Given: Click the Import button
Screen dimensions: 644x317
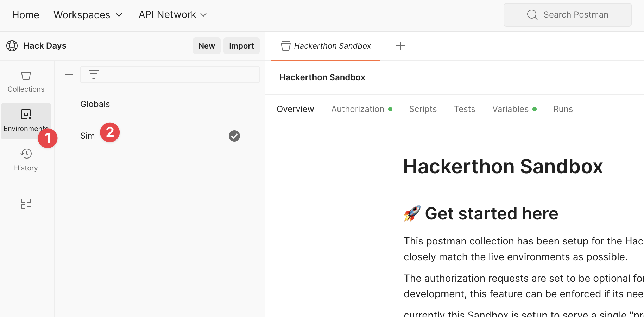Looking at the screenshot, I should click(x=241, y=46).
